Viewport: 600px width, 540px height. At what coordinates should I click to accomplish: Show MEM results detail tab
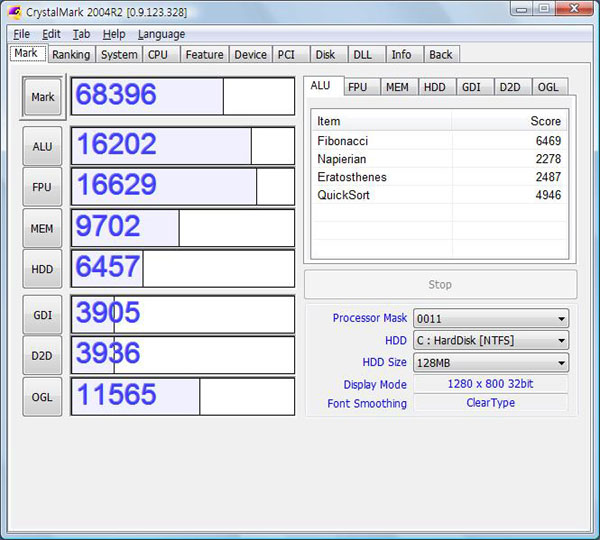tap(397, 87)
